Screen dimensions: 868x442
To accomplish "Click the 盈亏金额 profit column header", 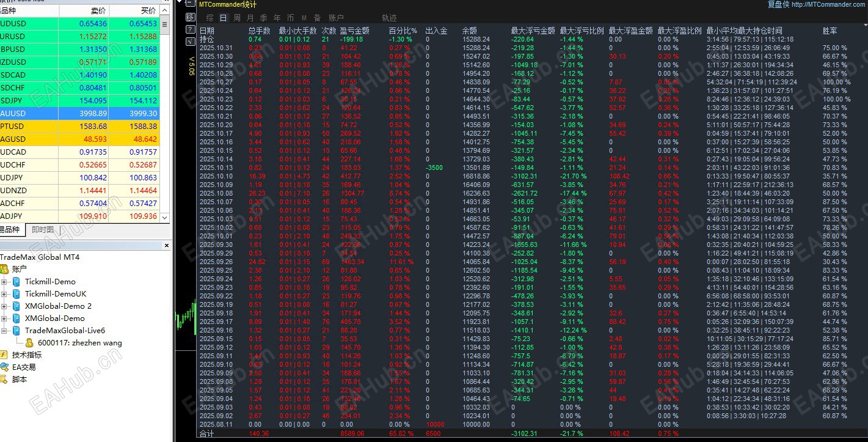I will tap(355, 31).
